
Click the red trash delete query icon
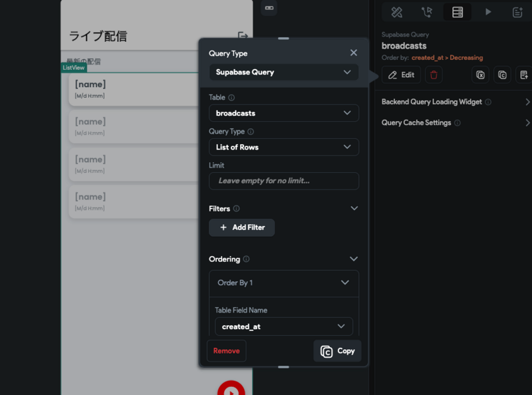click(x=434, y=75)
